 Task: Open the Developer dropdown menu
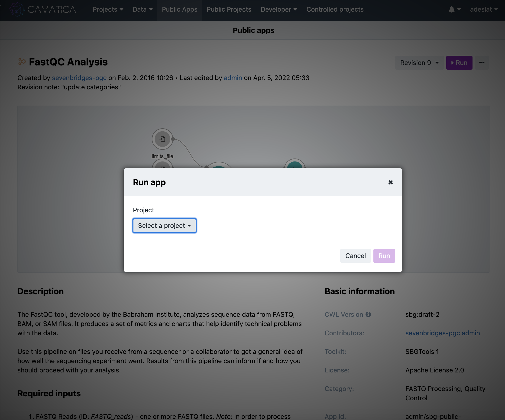click(x=279, y=9)
